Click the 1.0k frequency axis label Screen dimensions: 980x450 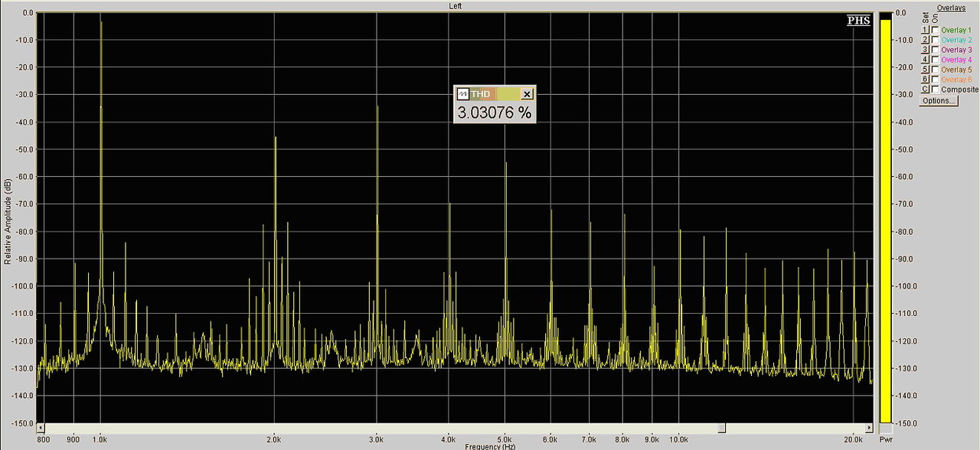(x=101, y=440)
